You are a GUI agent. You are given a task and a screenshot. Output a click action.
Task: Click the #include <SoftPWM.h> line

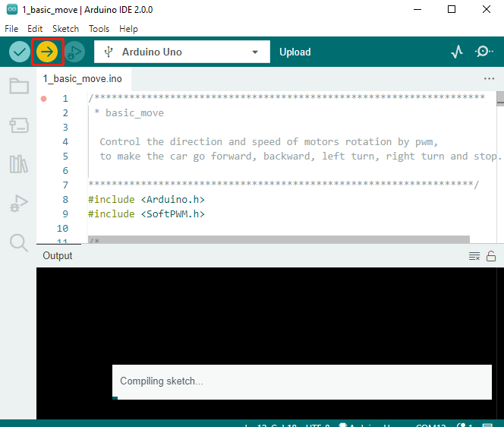[x=146, y=214]
